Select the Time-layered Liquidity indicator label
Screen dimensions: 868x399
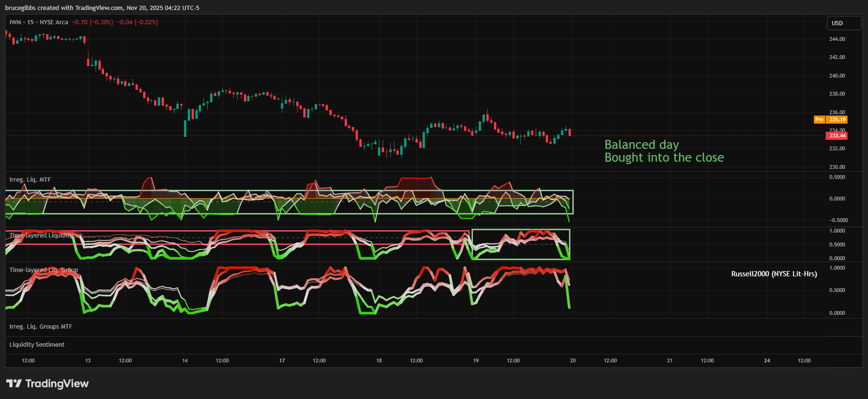pyautogui.click(x=41, y=235)
